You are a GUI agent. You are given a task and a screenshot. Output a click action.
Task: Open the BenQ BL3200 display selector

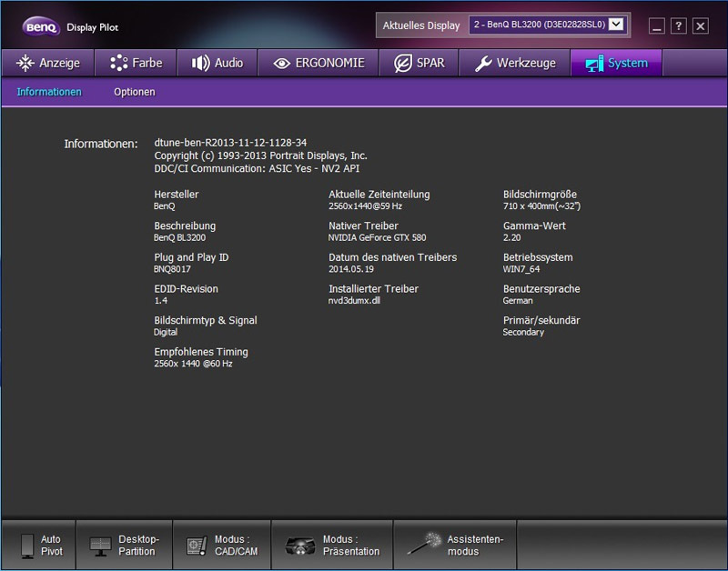point(548,25)
